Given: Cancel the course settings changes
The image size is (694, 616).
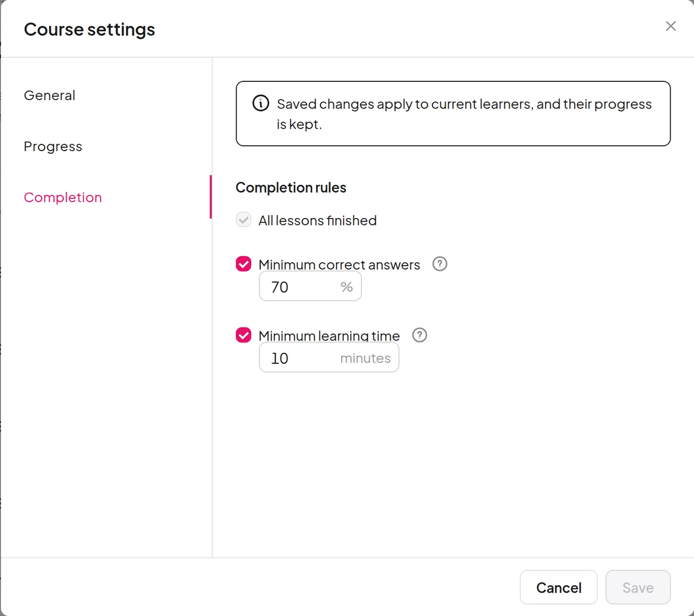Looking at the screenshot, I should (559, 587).
